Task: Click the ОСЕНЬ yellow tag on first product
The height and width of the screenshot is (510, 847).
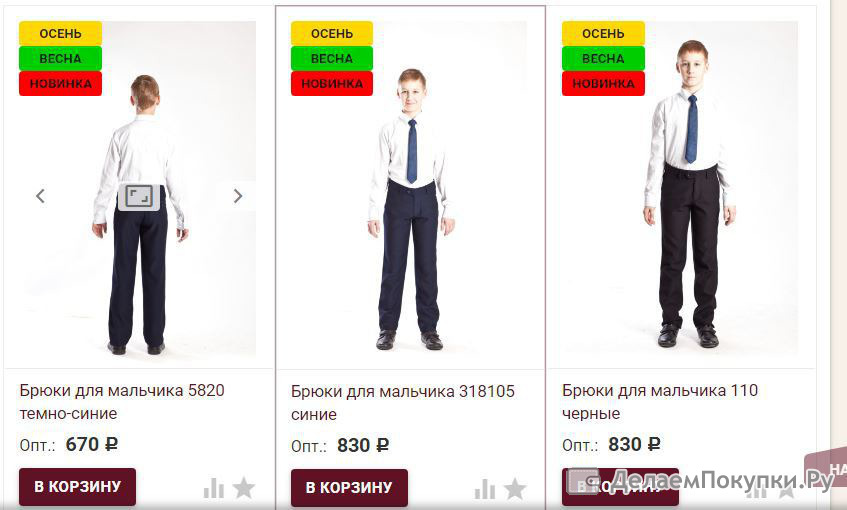Action: click(x=60, y=33)
